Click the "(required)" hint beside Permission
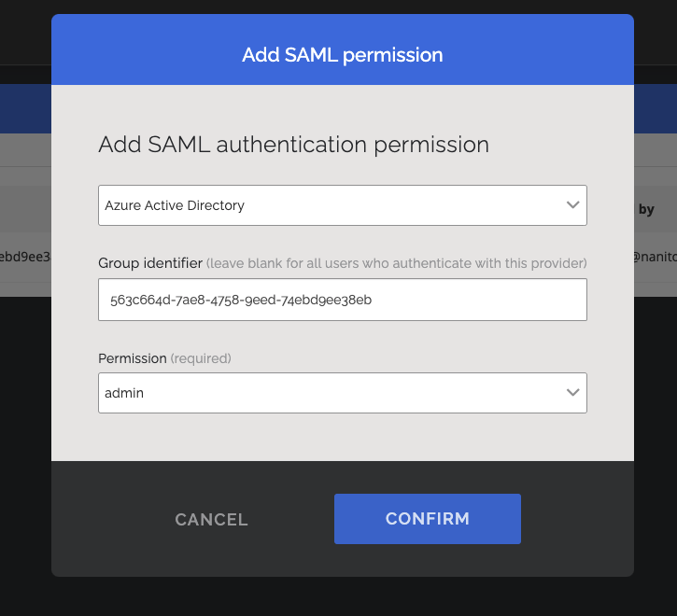The image size is (677, 616). click(201, 358)
